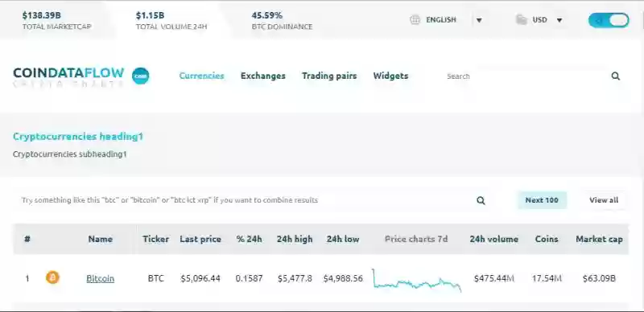Click the Next 100 button
The image size is (644, 312).
pyautogui.click(x=542, y=200)
